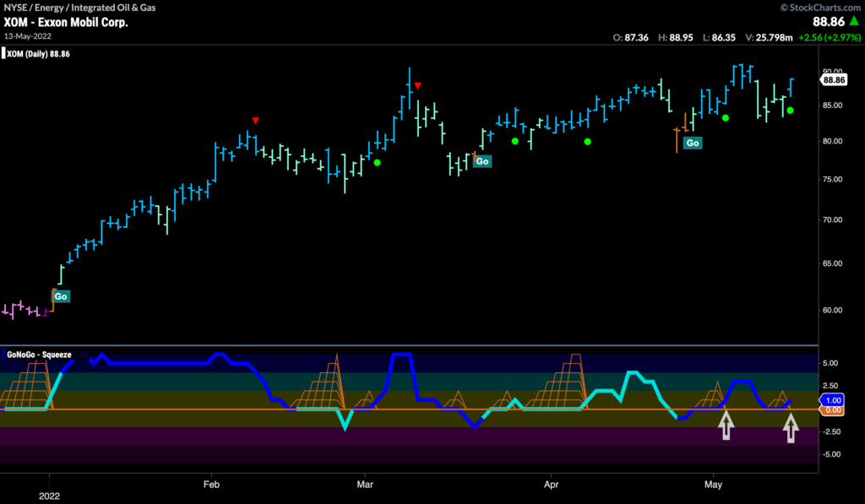Click the Apr label on the time axis
The height and width of the screenshot is (504, 865).
pos(551,484)
